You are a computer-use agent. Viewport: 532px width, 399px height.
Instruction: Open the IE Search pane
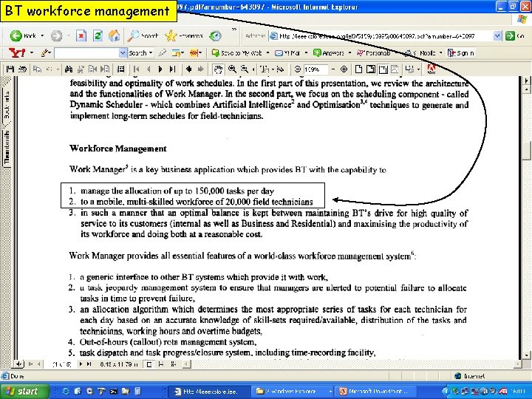(143, 35)
